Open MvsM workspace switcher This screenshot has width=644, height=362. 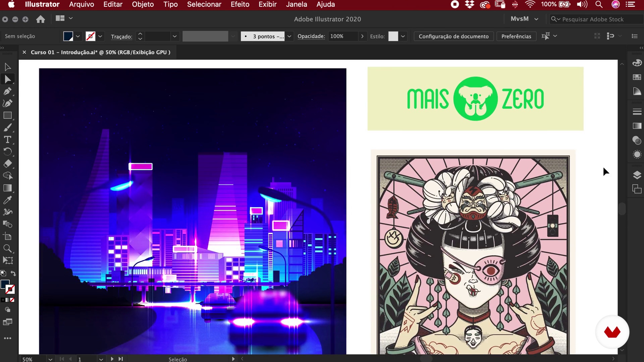[524, 19]
